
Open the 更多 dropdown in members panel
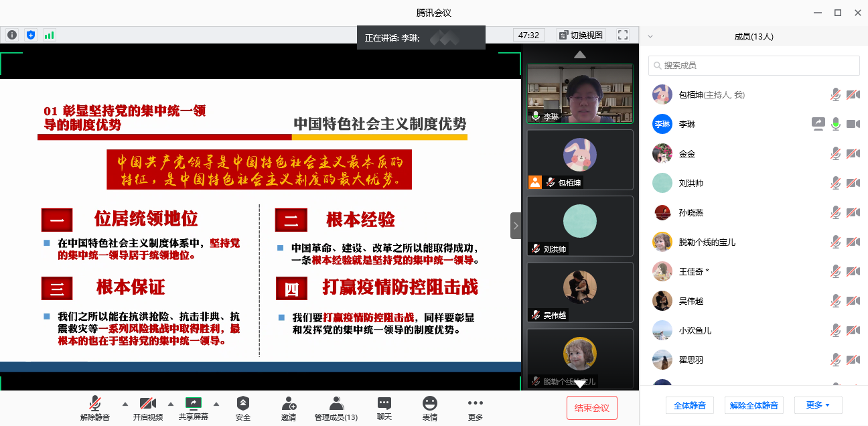click(x=818, y=405)
